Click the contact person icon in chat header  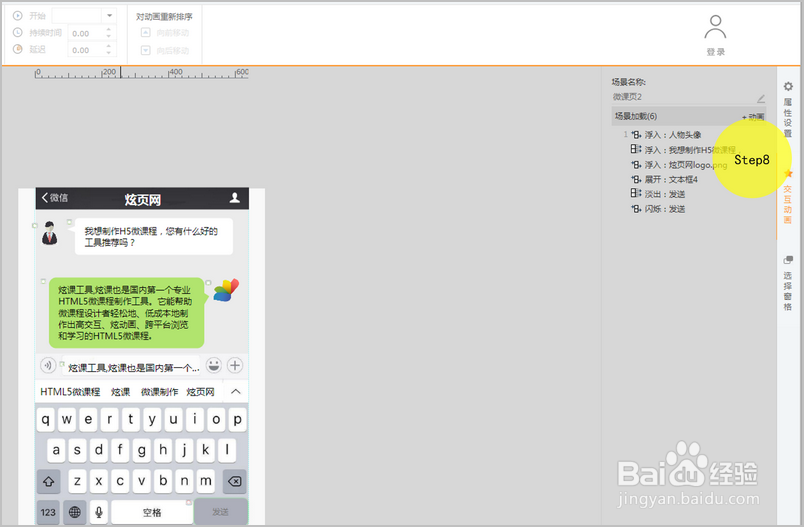[234, 198]
